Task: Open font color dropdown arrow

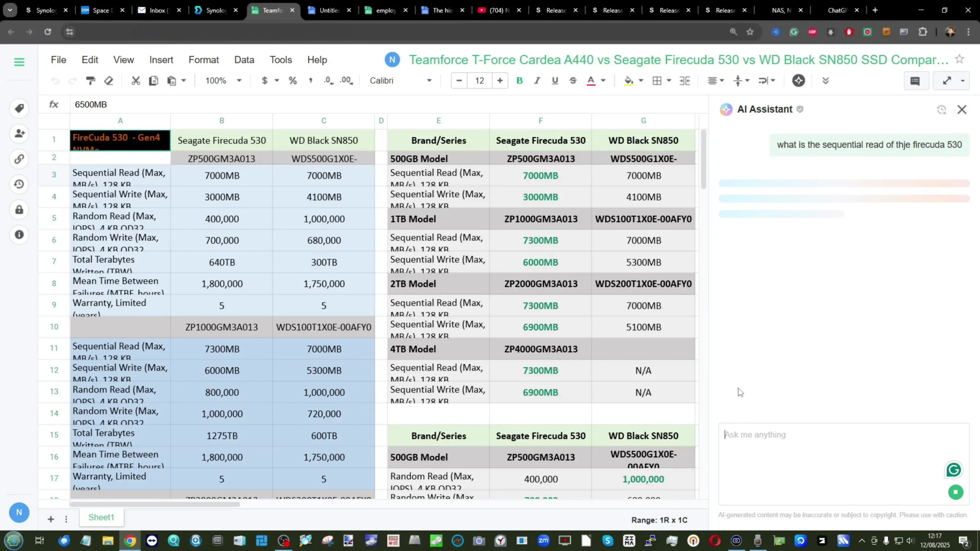Action: 603,81
